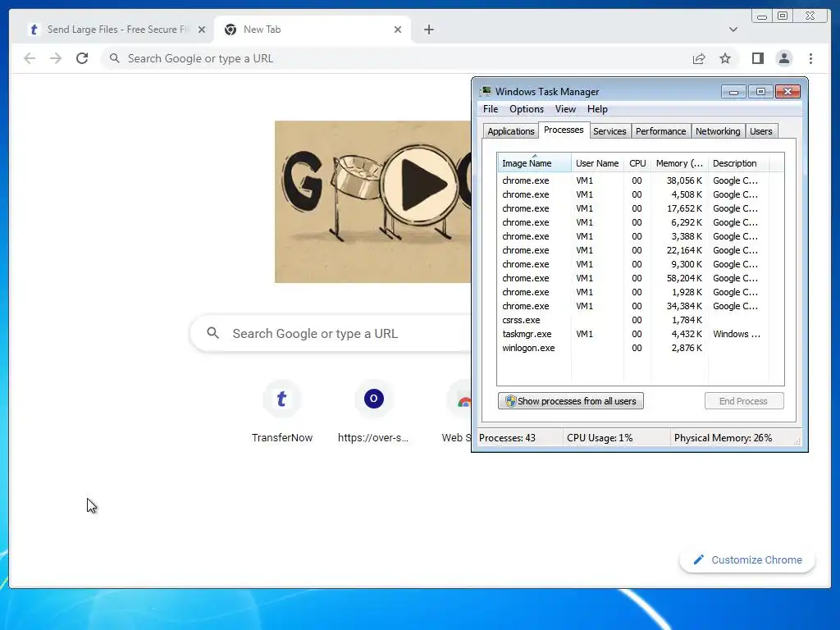Click the End Process button
This screenshot has width=840, height=630.
click(743, 400)
